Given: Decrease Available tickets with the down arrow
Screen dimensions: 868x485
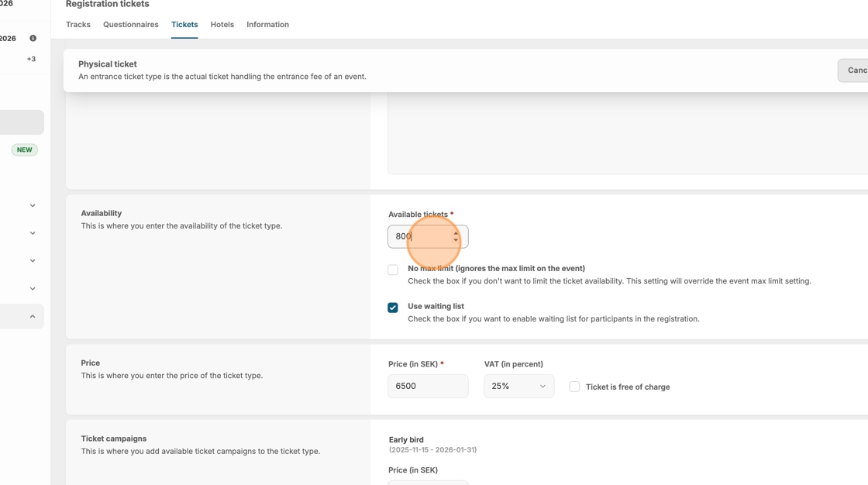Looking at the screenshot, I should [456, 240].
